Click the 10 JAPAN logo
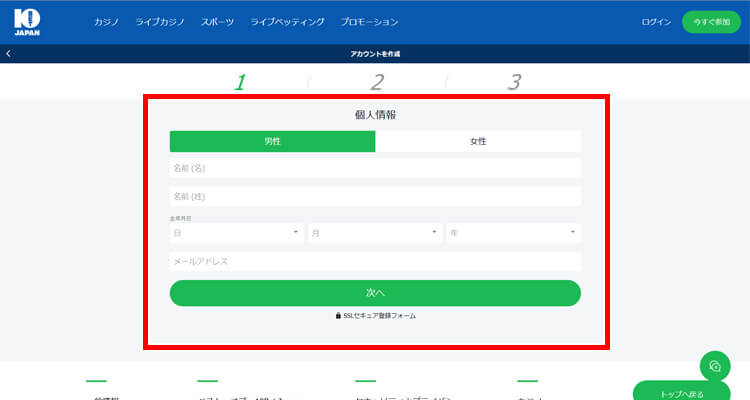 [27, 22]
